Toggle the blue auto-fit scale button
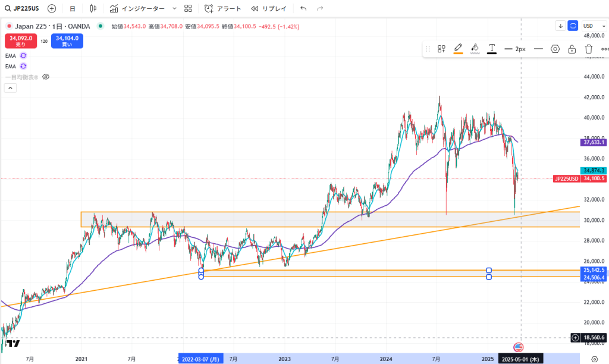 coord(573,26)
